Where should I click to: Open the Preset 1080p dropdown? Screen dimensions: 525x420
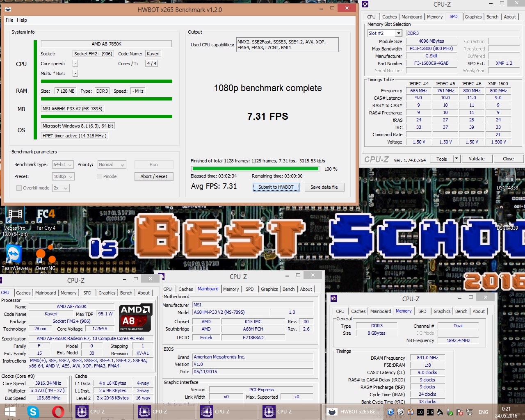[63, 176]
